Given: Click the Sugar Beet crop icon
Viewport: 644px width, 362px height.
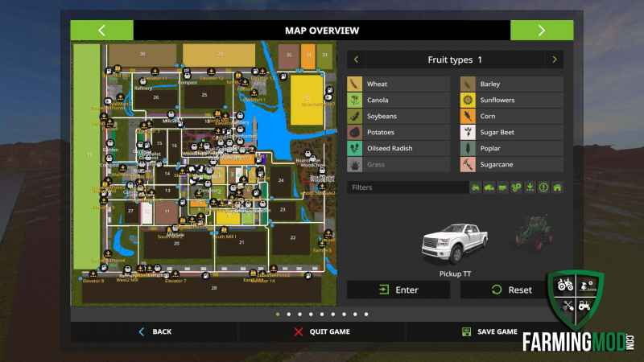Looking at the screenshot, I should [x=468, y=132].
